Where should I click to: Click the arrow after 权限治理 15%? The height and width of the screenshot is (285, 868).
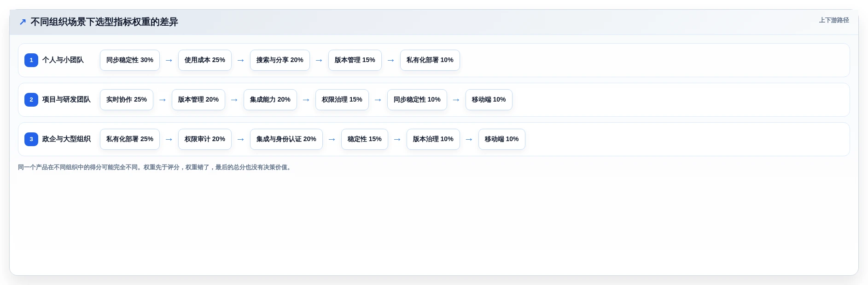(378, 100)
